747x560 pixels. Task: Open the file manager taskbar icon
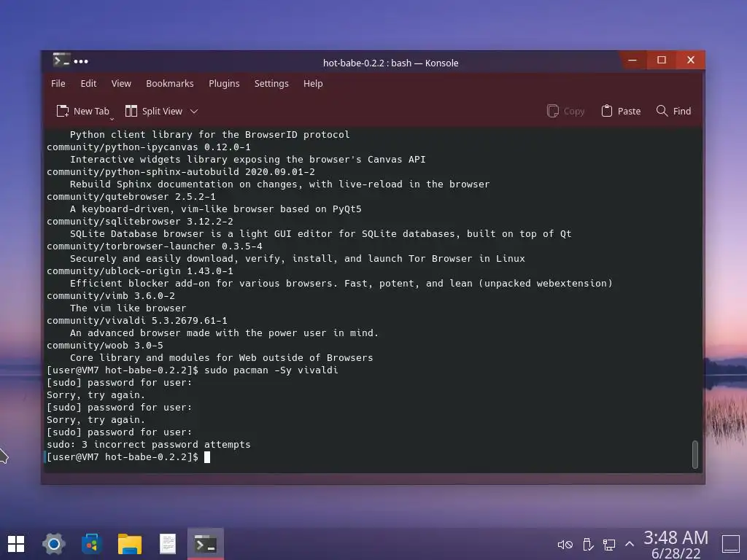point(130,544)
